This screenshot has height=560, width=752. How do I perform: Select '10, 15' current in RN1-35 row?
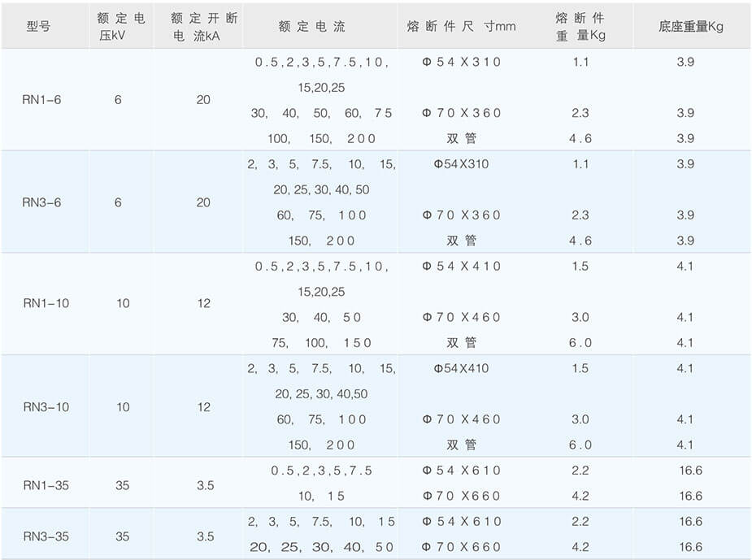321,497
